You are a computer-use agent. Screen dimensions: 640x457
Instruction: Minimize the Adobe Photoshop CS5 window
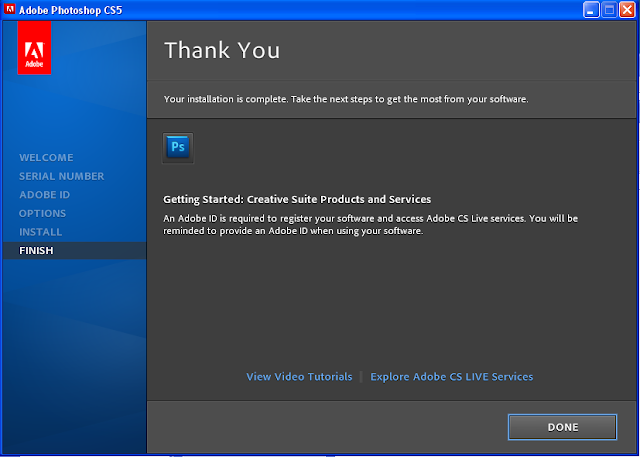point(591,9)
